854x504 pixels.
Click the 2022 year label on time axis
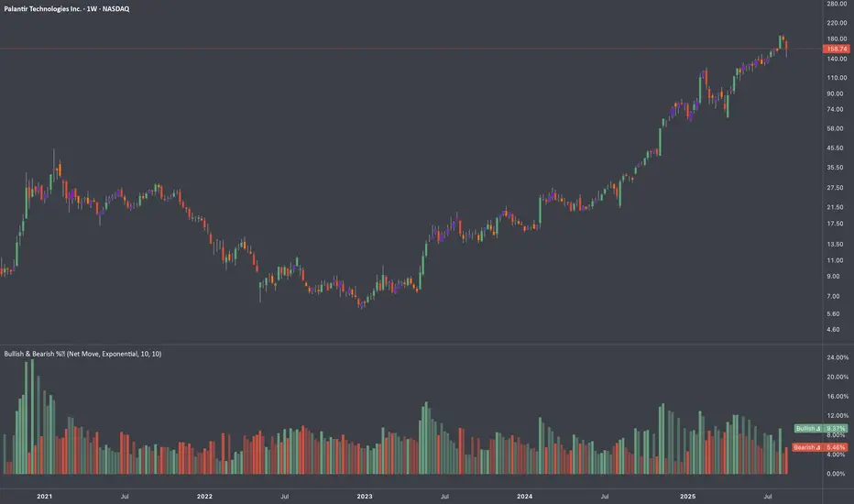pos(203,496)
